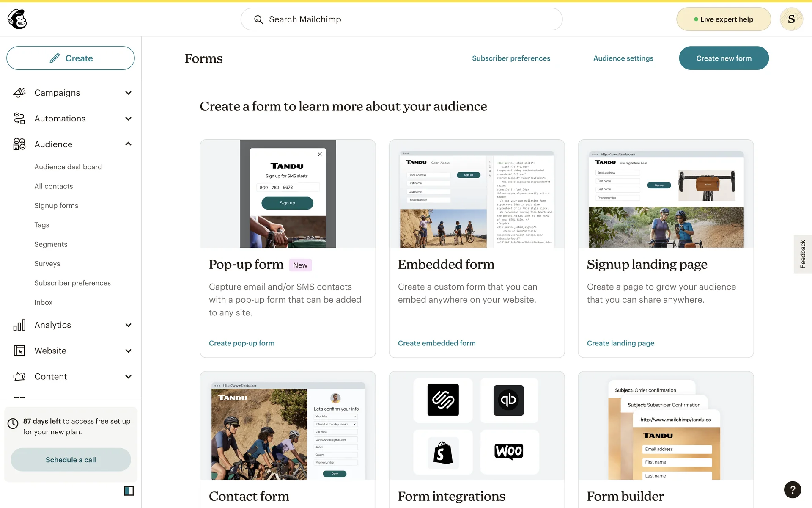
Task: Click the Analytics bar chart icon
Action: [19, 325]
